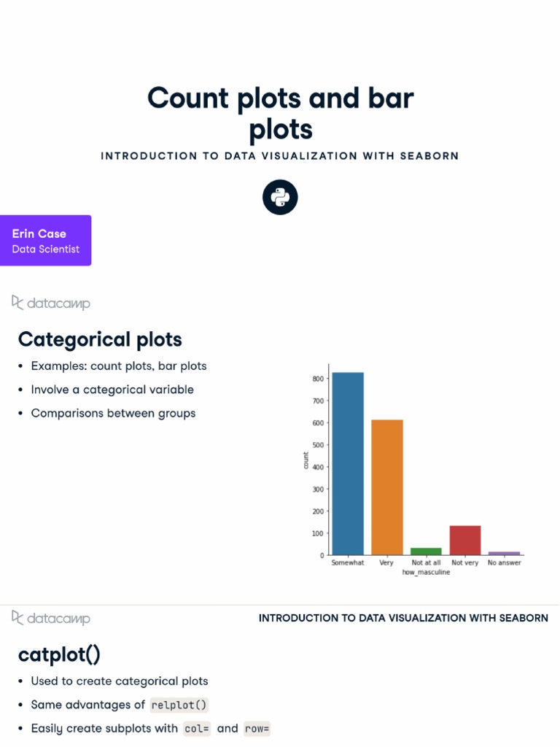Click the green Not at all bar
The image size is (560, 747).
click(426, 551)
